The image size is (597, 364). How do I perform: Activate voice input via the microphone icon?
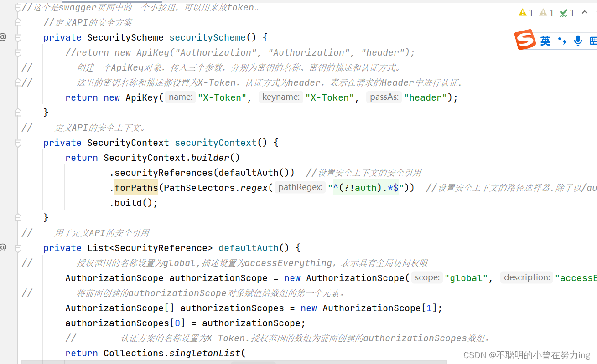(577, 41)
